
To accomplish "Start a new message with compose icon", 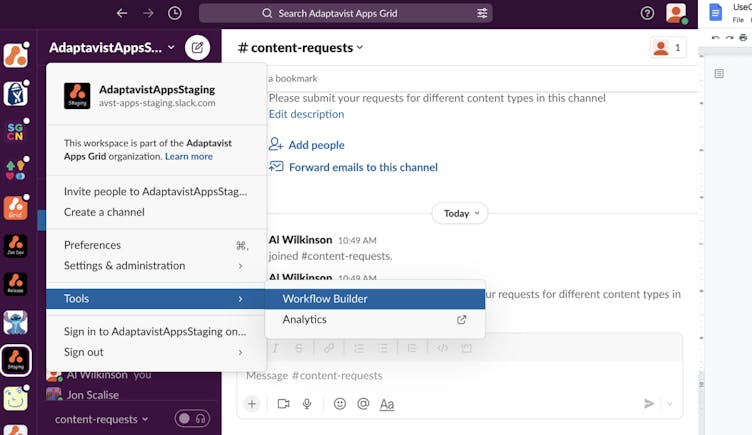I will (x=197, y=47).
